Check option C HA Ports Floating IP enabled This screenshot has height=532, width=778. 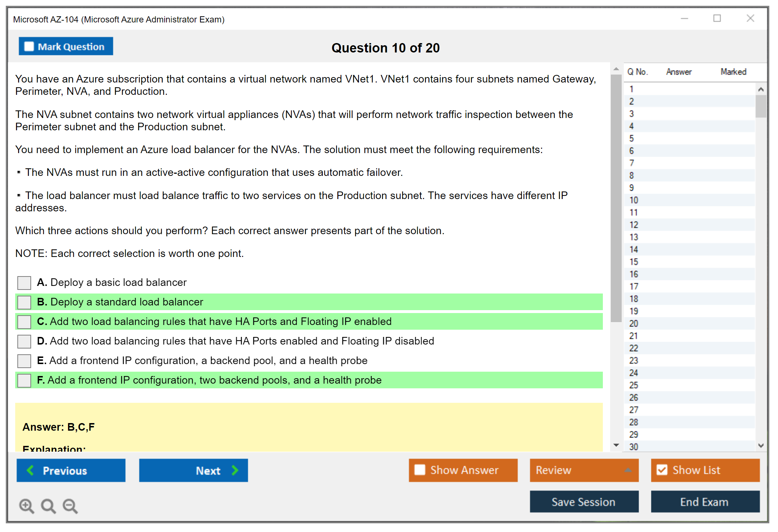coord(24,322)
